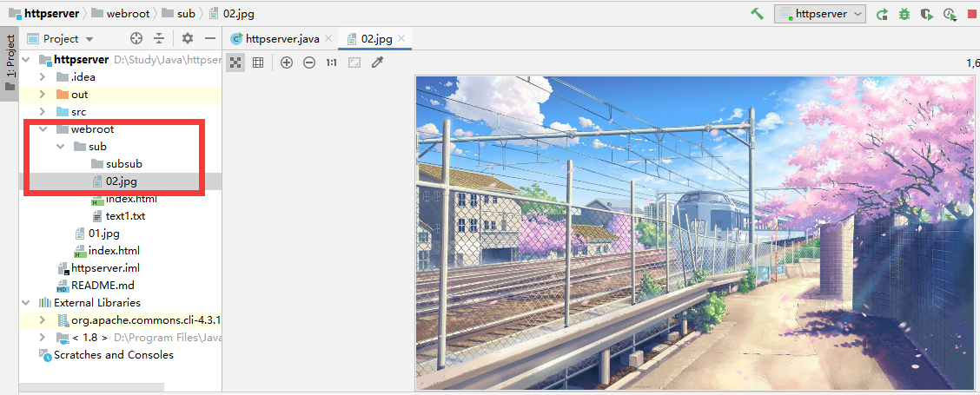Close the httpserver.java tab
The image size is (980, 395).
(328, 39)
